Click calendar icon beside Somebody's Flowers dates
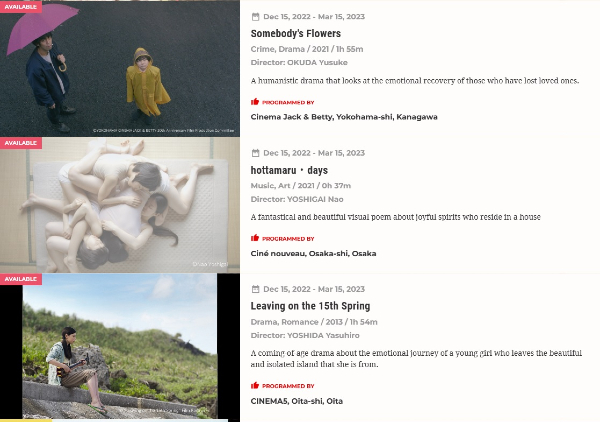The width and height of the screenshot is (600, 422). pyautogui.click(x=255, y=16)
